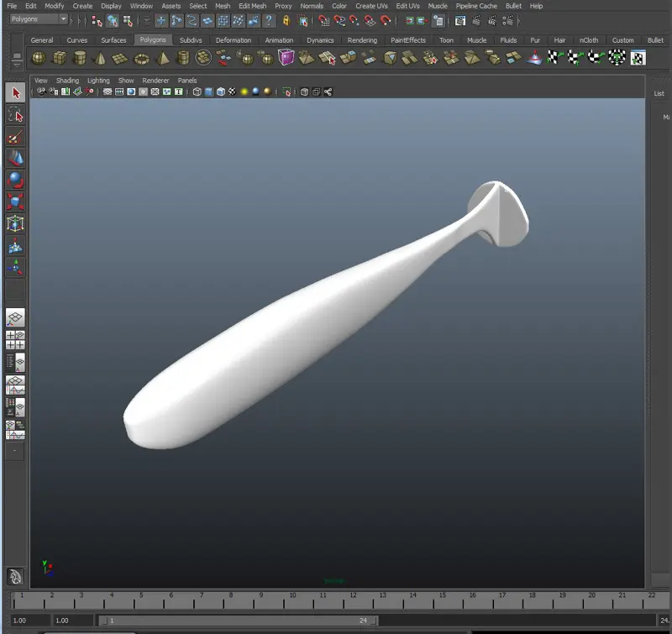Open the Maya feather icon in the lower toolbox
Image resolution: width=672 pixels, height=634 pixels.
click(15, 576)
